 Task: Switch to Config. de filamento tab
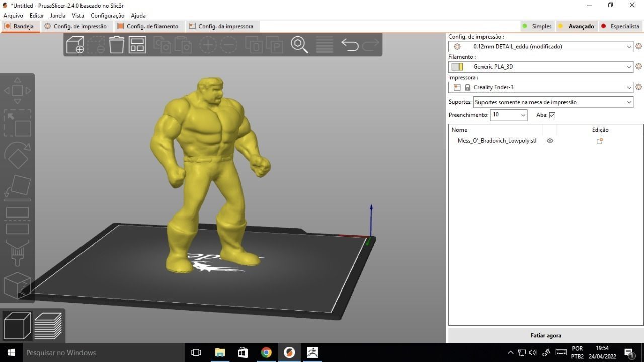click(148, 26)
